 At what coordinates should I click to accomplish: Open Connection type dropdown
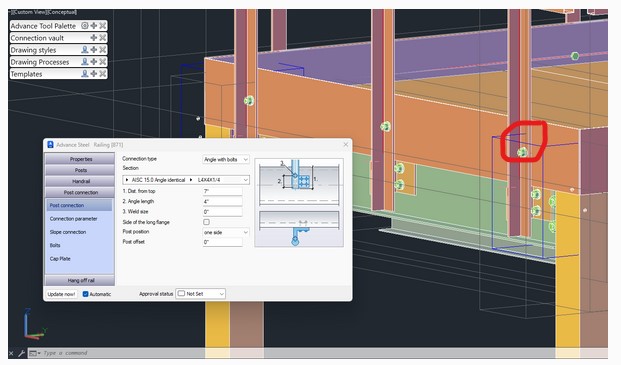(x=226, y=159)
